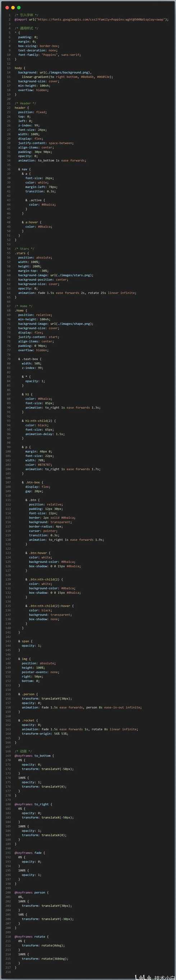This screenshot has height=980, width=176.
Task: Select the font-family "Poppins", sans-serif line
Action: [50, 55]
